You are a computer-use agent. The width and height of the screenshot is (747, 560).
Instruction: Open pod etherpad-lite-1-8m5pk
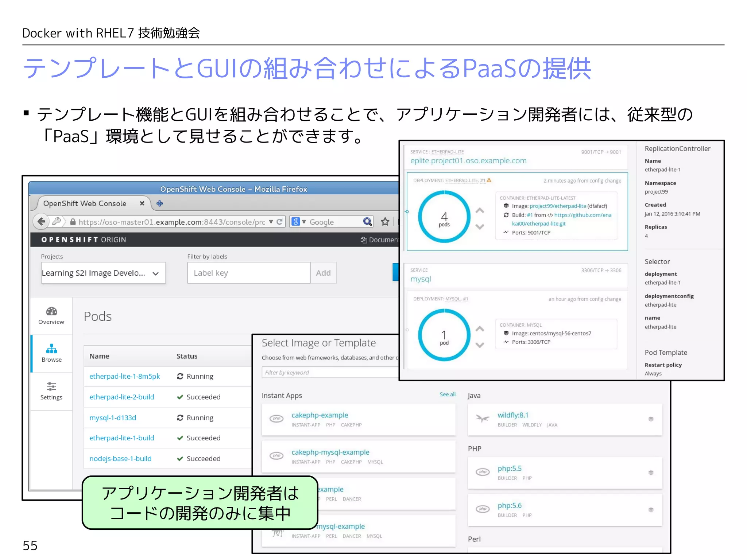125,376
